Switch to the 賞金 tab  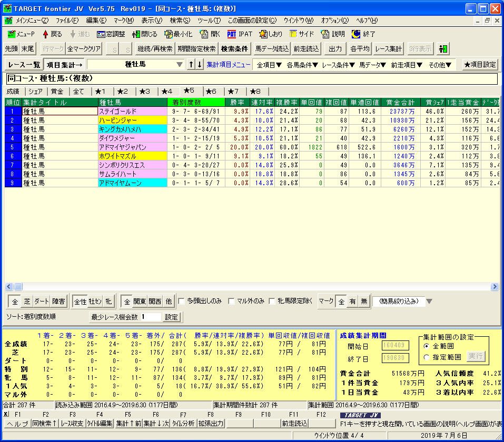pyautogui.click(x=57, y=92)
